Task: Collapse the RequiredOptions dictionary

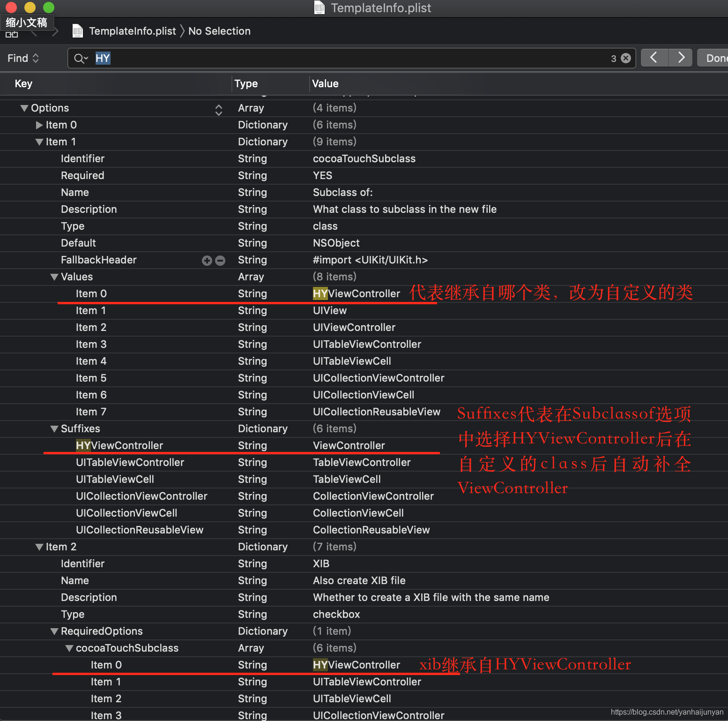Action: (54, 631)
